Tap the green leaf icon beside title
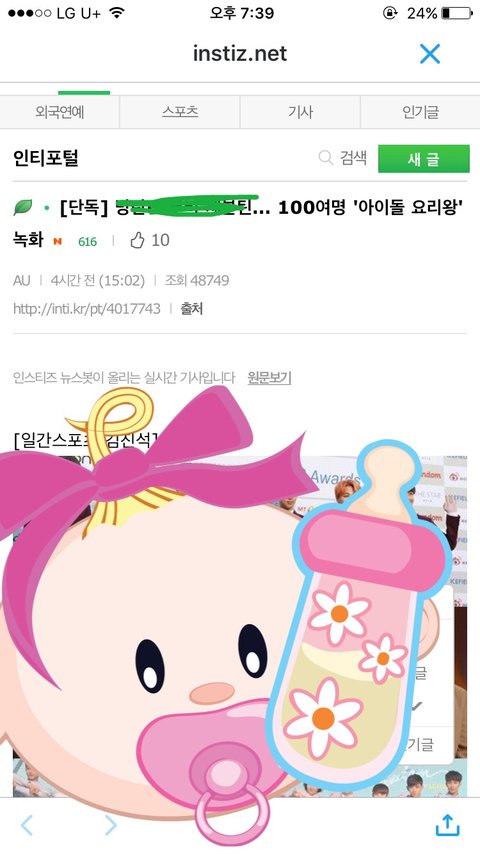 pos(23,208)
